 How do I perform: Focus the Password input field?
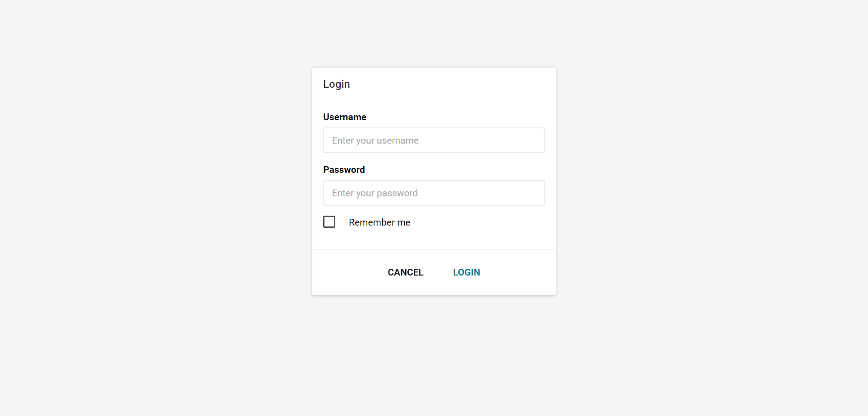click(434, 193)
